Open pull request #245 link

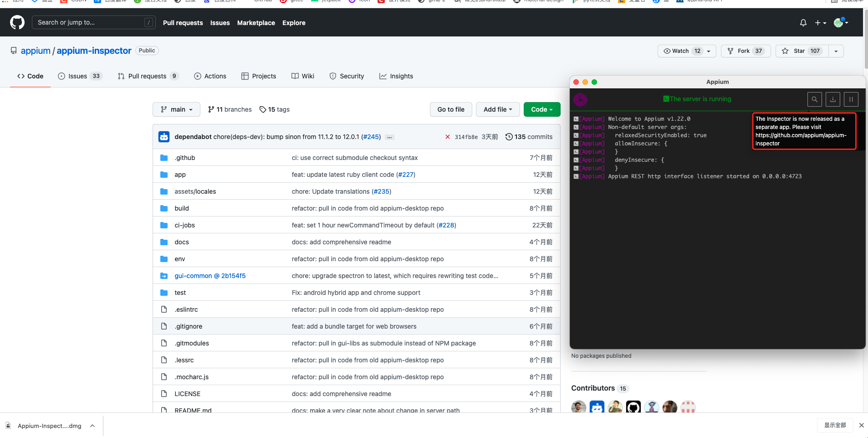(370, 137)
